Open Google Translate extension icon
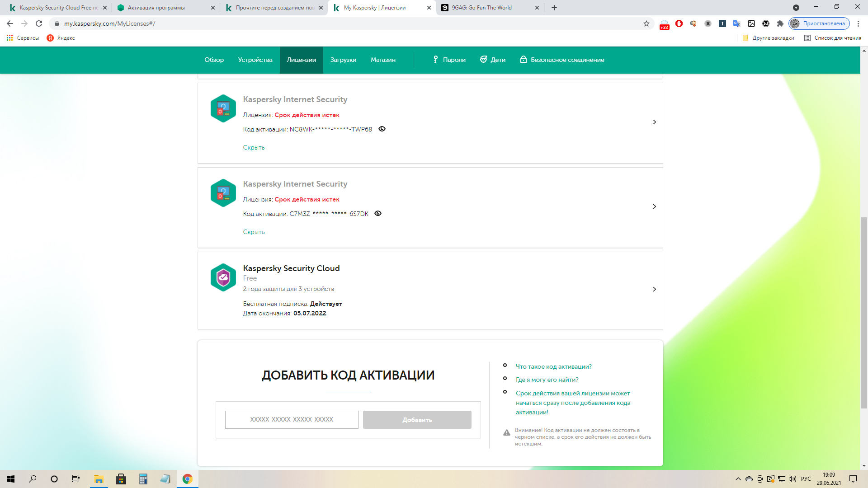Screen dimensions: 868x488 [x=737, y=23]
